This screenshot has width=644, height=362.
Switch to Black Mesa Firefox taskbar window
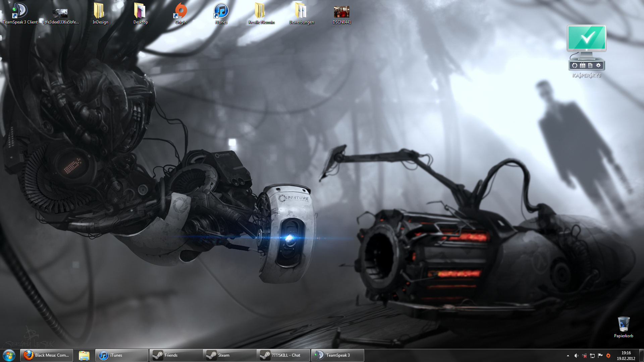(x=46, y=355)
